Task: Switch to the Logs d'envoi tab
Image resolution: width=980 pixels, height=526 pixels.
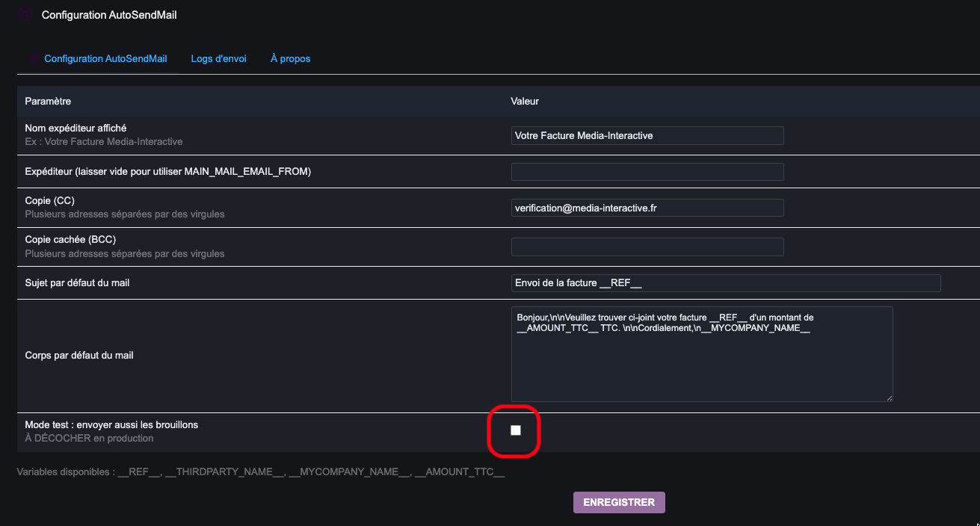Action: [218, 58]
